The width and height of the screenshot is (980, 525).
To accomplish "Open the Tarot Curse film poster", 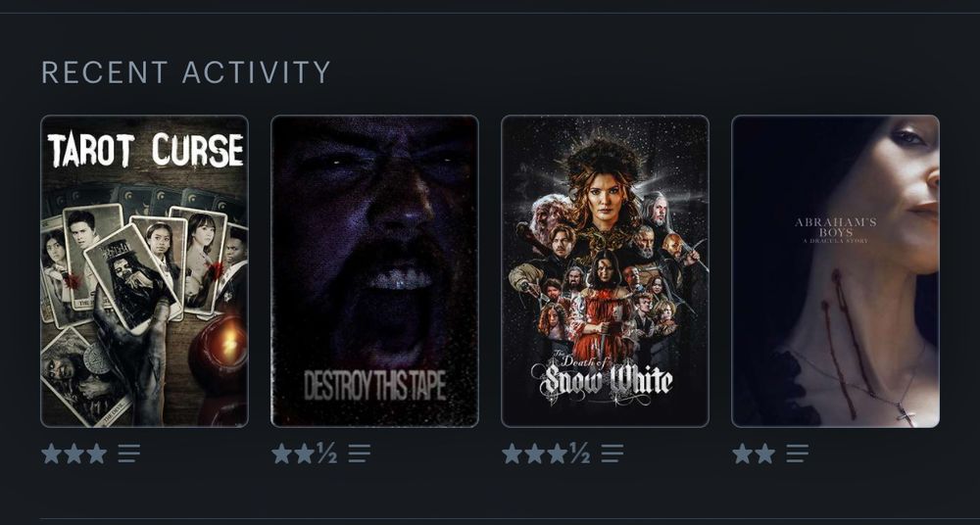I will pos(144,271).
